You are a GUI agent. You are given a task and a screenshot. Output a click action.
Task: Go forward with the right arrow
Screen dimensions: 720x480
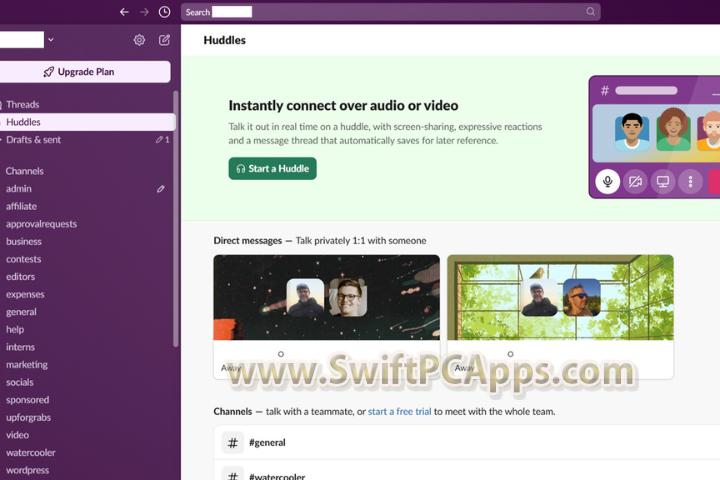click(x=144, y=12)
